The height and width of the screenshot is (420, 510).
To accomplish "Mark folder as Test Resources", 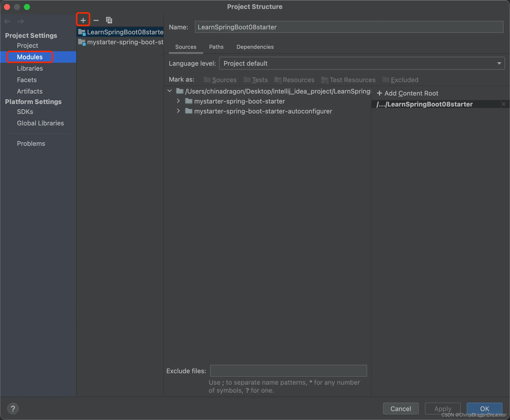I will click(348, 80).
